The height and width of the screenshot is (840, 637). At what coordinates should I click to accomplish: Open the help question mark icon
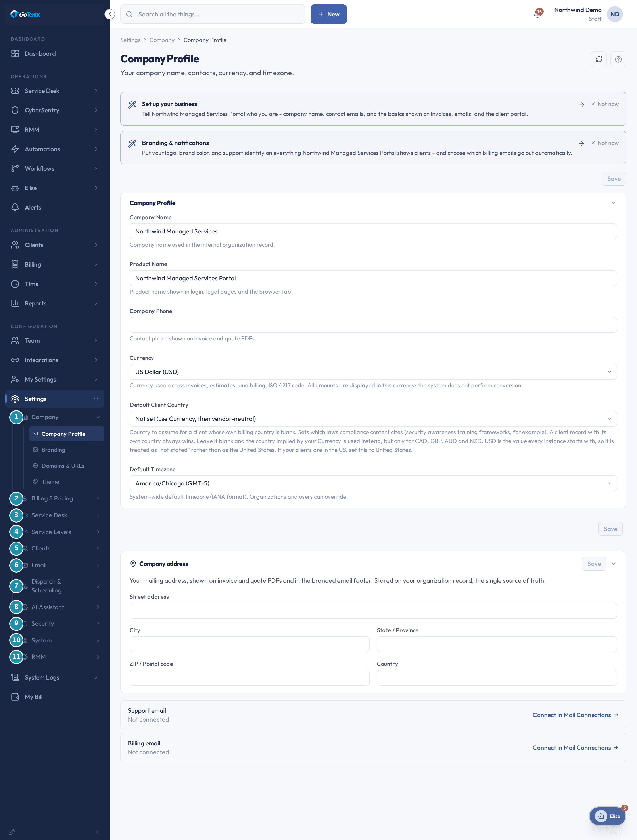pyautogui.click(x=618, y=59)
